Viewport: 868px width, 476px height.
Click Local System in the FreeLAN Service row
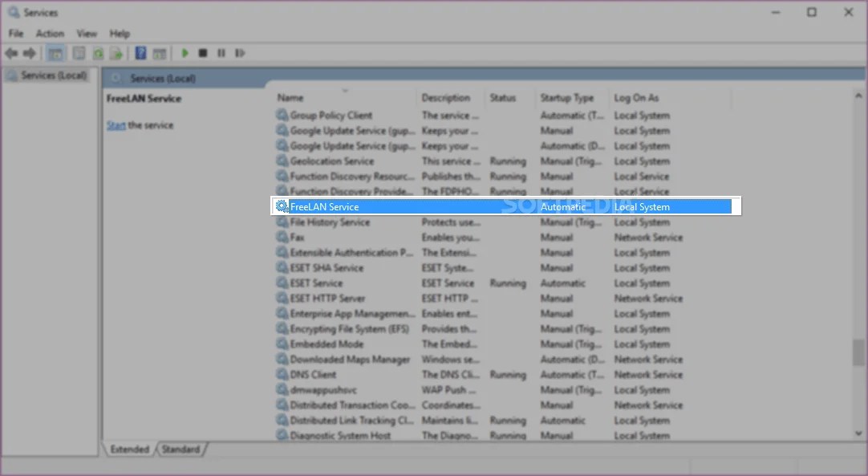tap(642, 206)
